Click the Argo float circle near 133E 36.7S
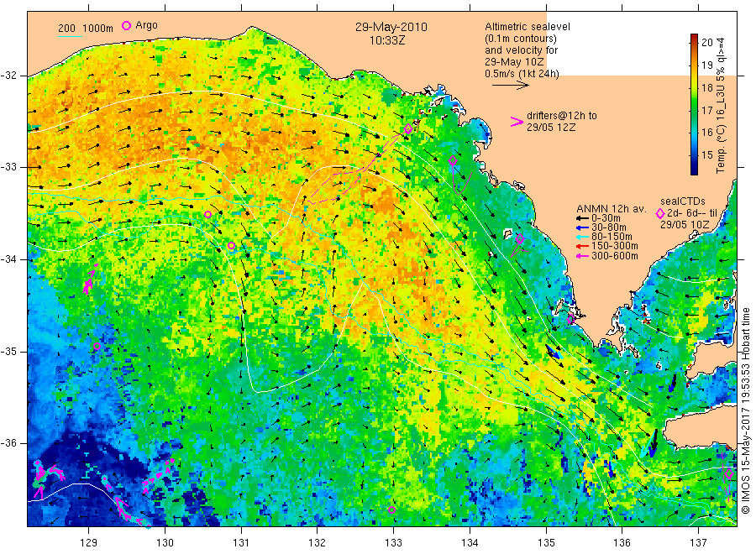Viewport: 756px width, 554px height. click(x=392, y=510)
